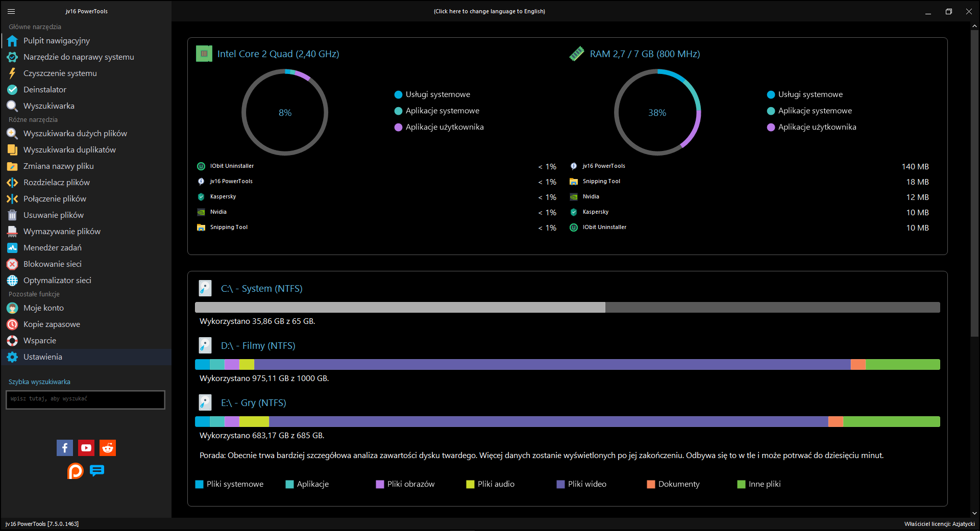Click the RAM memory stick icon
This screenshot has width=980, height=531.
tap(577, 54)
